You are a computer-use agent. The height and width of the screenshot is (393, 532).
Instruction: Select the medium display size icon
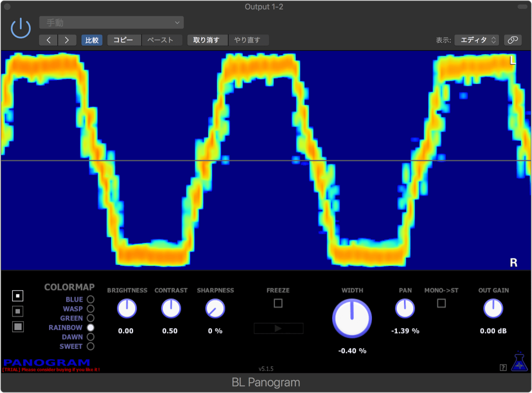tap(18, 311)
